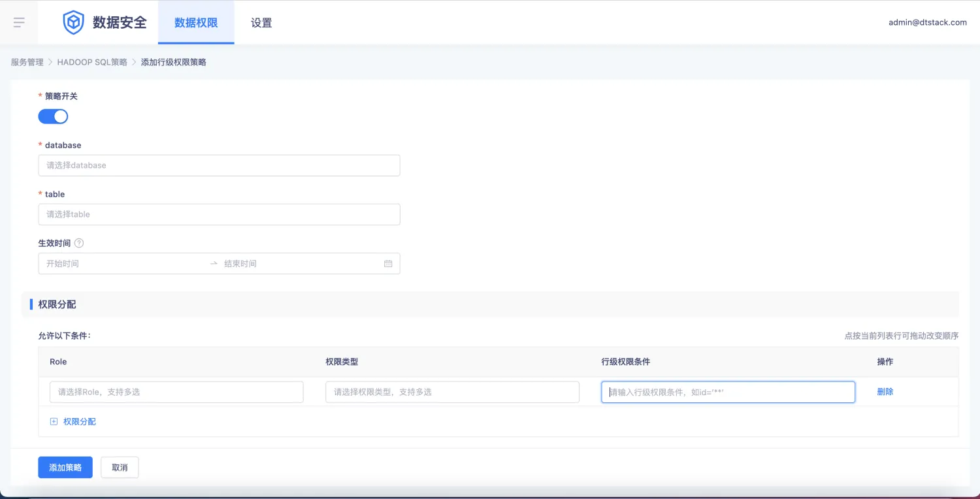Open the 设置 tab
Viewport: 980px width, 499px height.
point(261,23)
